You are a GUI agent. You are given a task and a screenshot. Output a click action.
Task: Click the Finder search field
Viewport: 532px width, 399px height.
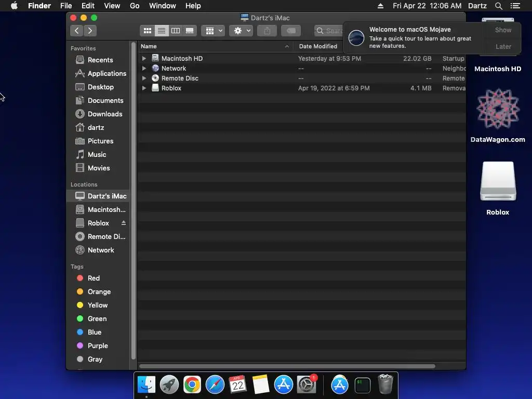(329, 31)
